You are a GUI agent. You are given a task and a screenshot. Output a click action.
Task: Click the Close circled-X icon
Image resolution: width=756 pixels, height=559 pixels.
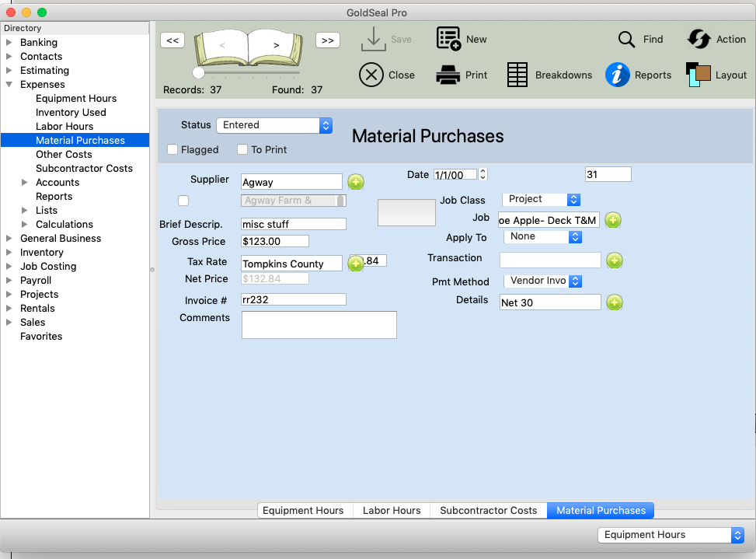[x=371, y=75]
